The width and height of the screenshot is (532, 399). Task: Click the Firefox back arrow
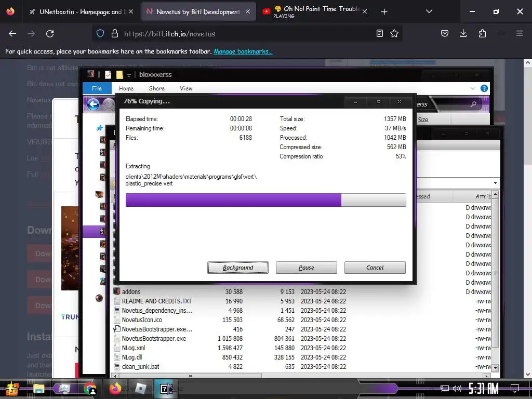pos(12,34)
